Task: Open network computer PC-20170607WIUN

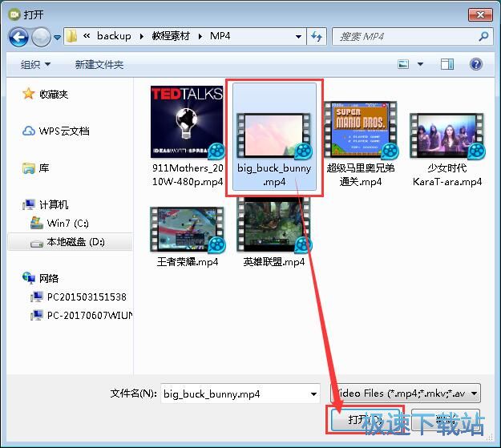Action: coord(90,316)
